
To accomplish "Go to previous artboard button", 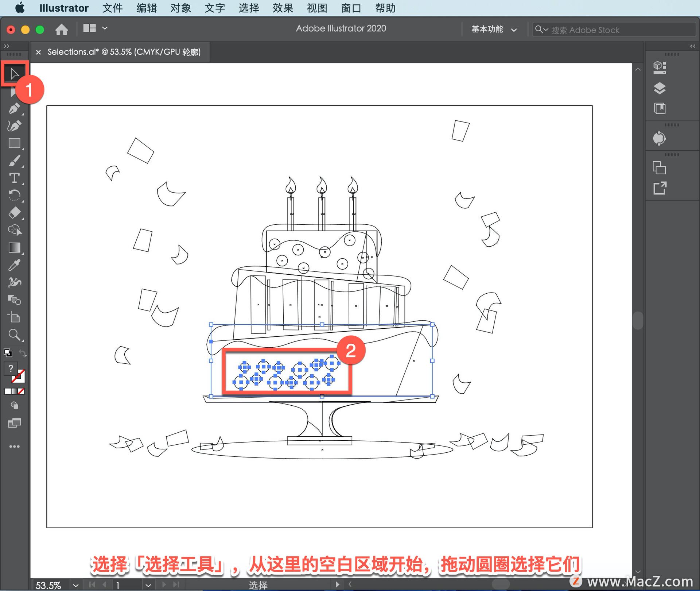I will click(x=105, y=584).
